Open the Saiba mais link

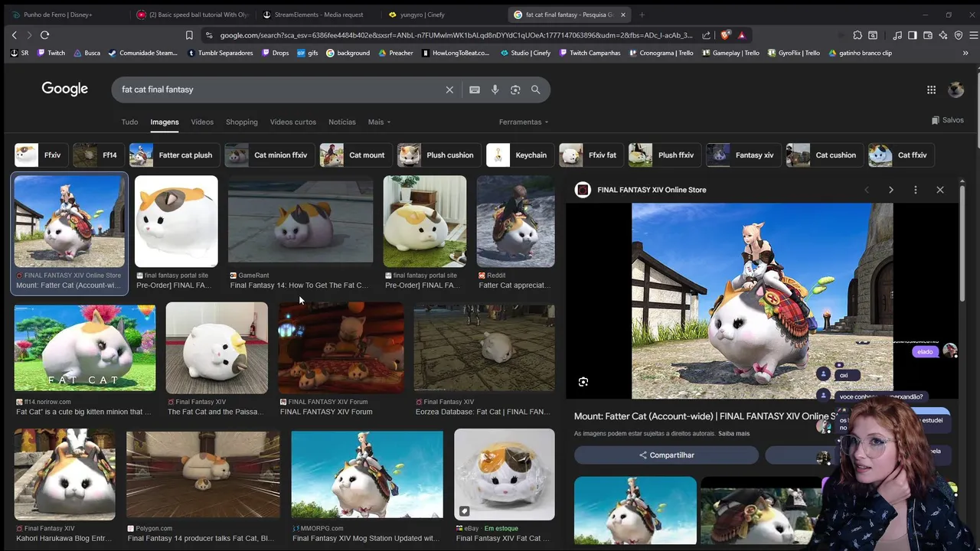pyautogui.click(x=733, y=434)
